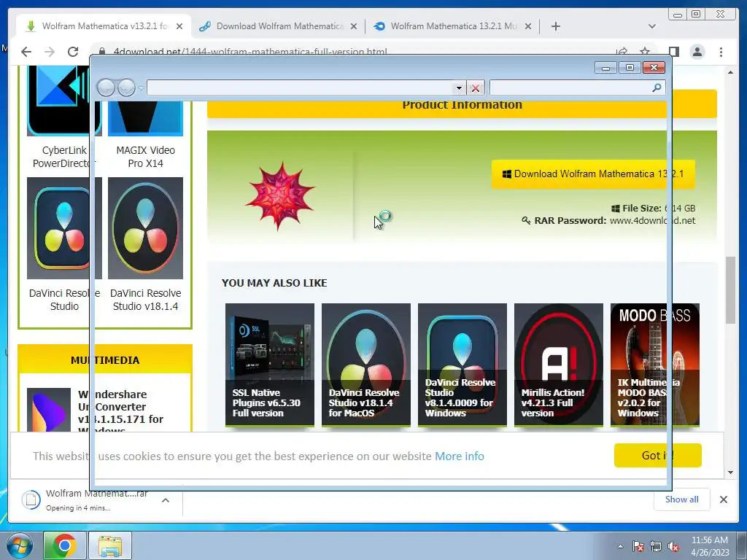Open DaVinci Resolve Studio v18.1.4 for MacOS card

(x=366, y=365)
